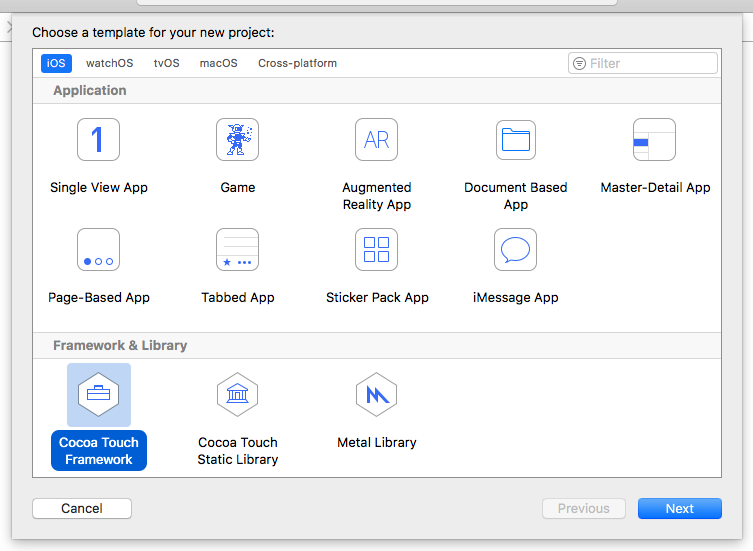This screenshot has width=753, height=551.
Task: Pick the Metal Library hexagon icon
Action: pyautogui.click(x=376, y=395)
